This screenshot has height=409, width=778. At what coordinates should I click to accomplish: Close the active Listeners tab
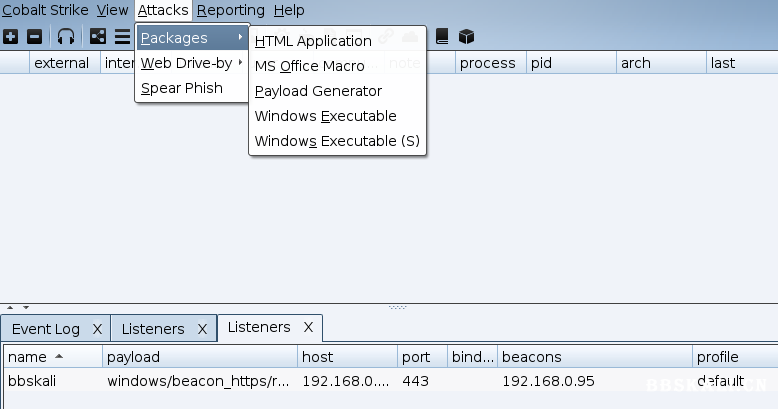308,327
